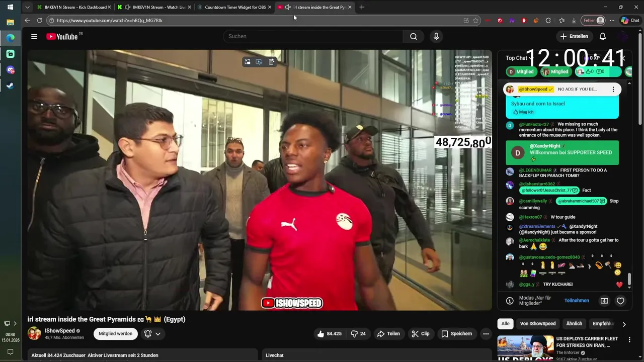Viewport: 644px width, 362px height.
Task: Open the Windows Start button
Action: pos(10,7)
